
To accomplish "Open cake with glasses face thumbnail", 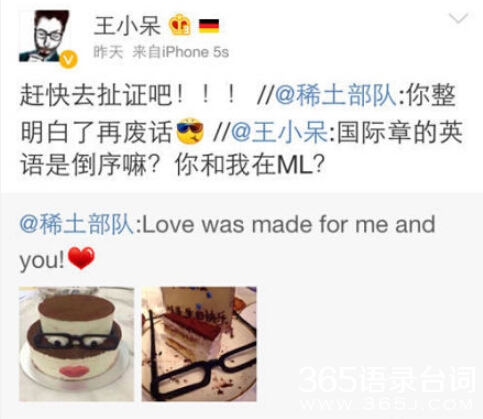I will click(77, 344).
